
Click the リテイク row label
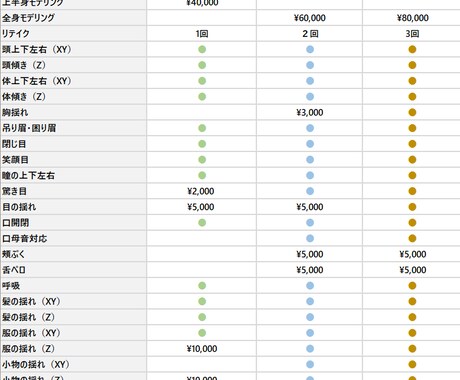(16, 34)
